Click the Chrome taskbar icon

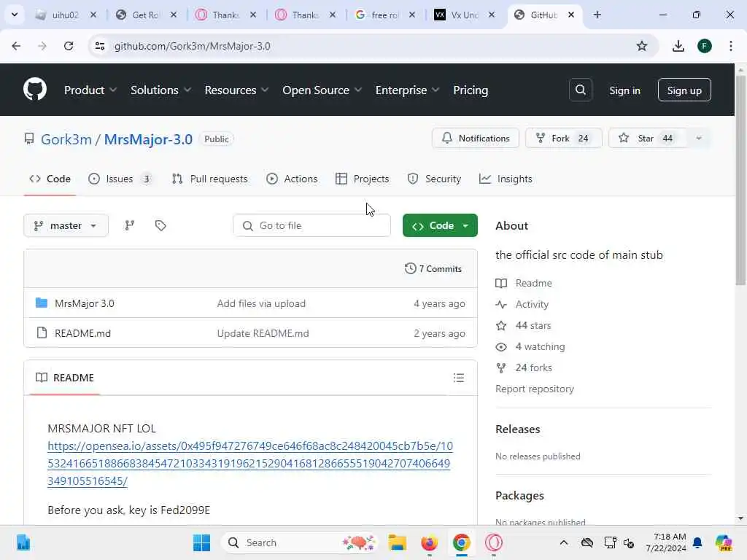pos(461,542)
